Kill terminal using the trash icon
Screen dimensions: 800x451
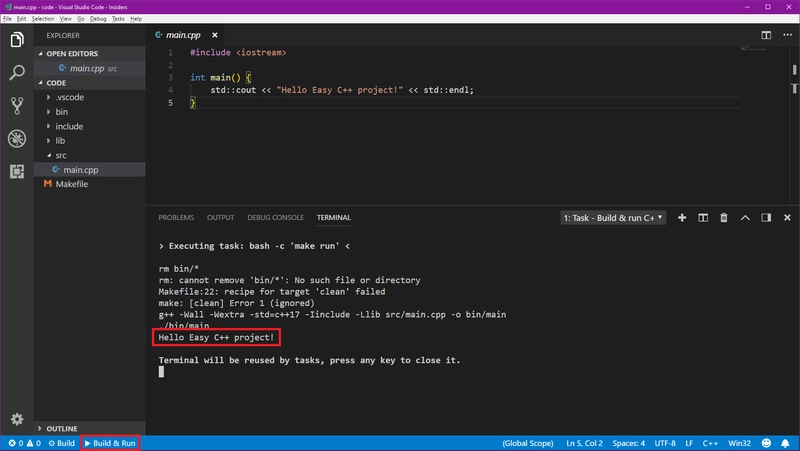coord(724,218)
